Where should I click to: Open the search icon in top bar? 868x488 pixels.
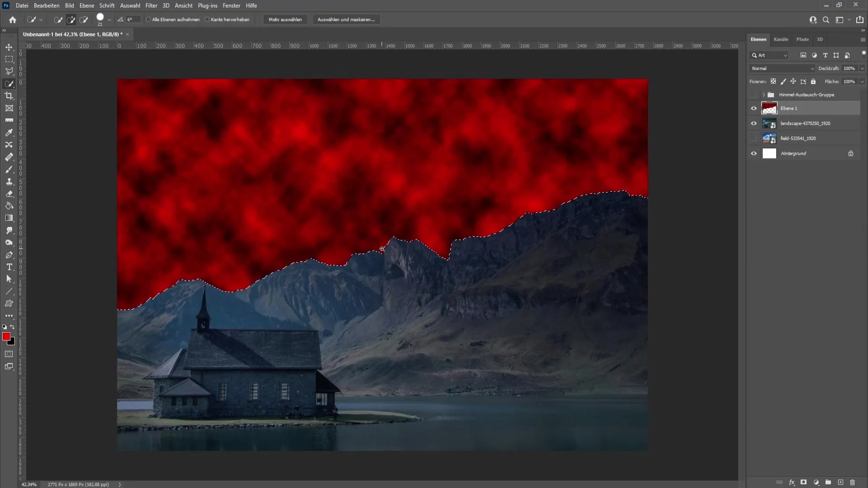coord(826,19)
